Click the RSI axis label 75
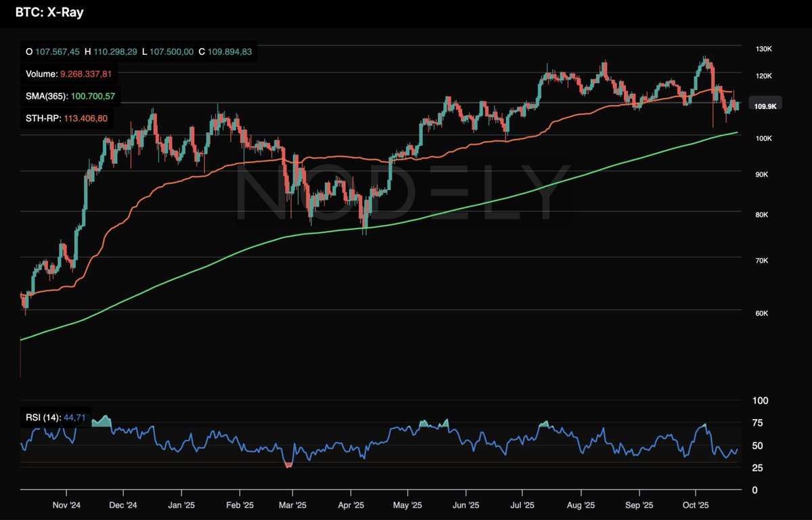Image resolution: width=812 pixels, height=520 pixels. (759, 424)
